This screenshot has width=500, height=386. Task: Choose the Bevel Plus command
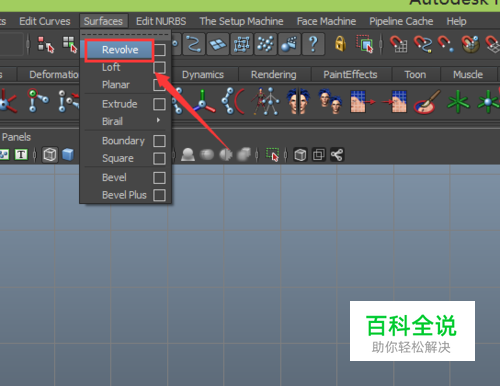124,195
